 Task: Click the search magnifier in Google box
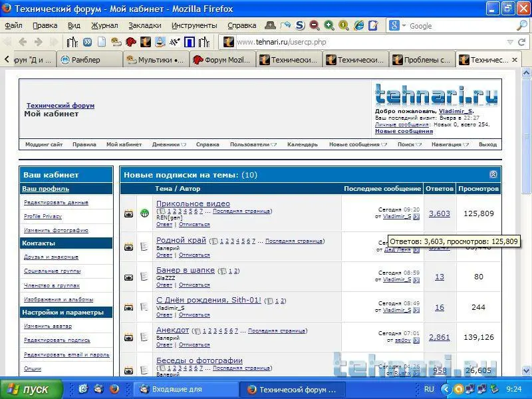click(521, 25)
